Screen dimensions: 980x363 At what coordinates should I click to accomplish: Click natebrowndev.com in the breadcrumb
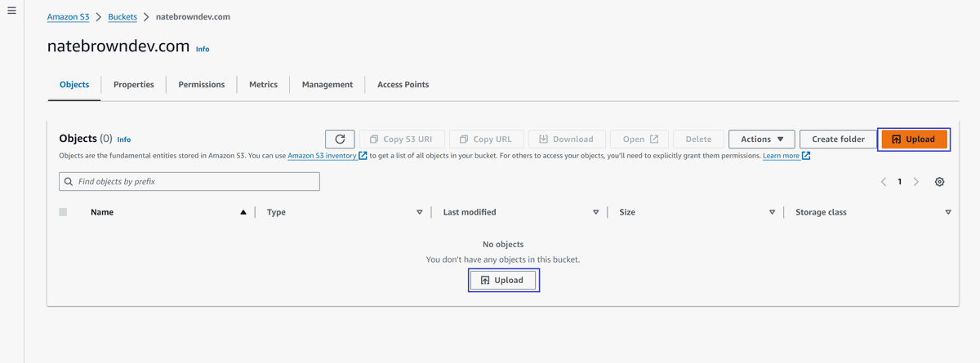(x=193, y=16)
